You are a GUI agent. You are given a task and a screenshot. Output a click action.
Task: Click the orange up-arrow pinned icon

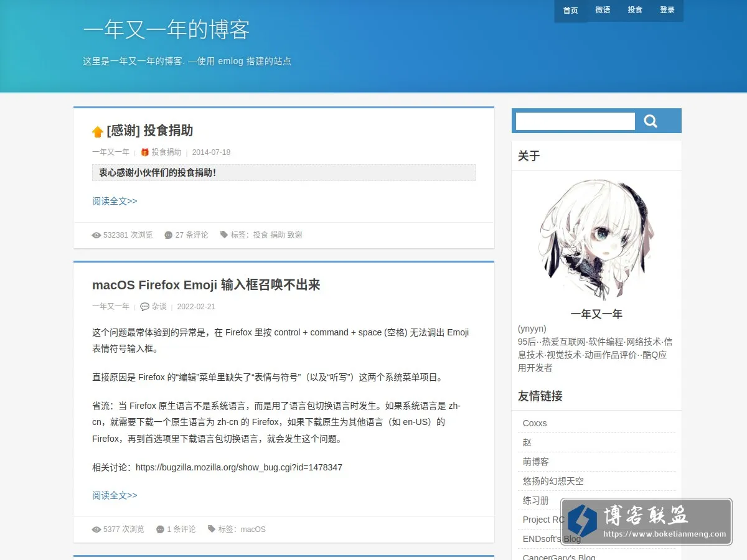[x=98, y=131]
